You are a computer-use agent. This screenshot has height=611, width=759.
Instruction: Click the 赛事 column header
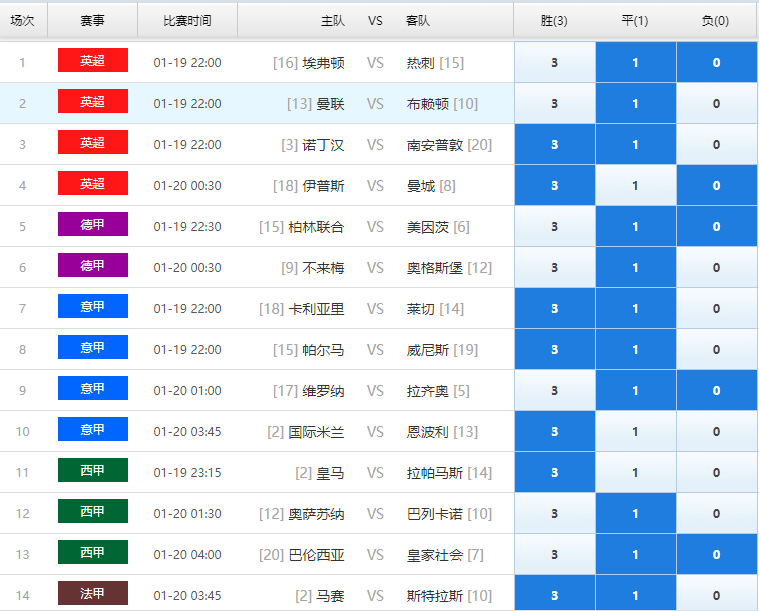pos(92,21)
